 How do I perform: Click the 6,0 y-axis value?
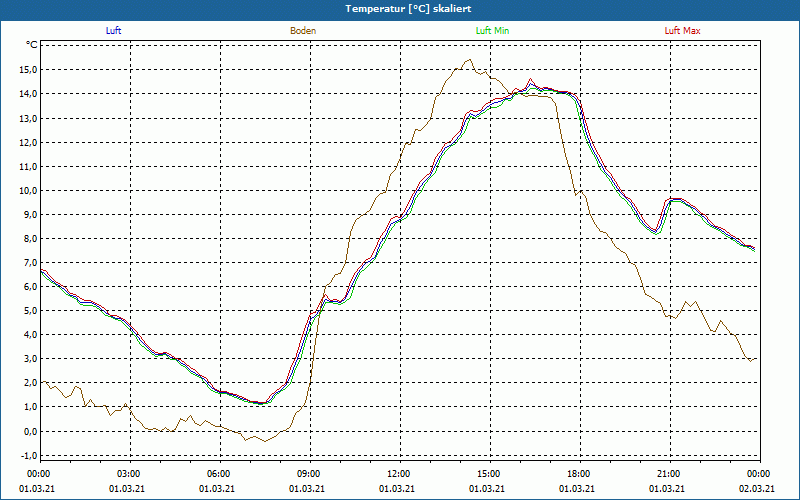tap(31, 286)
